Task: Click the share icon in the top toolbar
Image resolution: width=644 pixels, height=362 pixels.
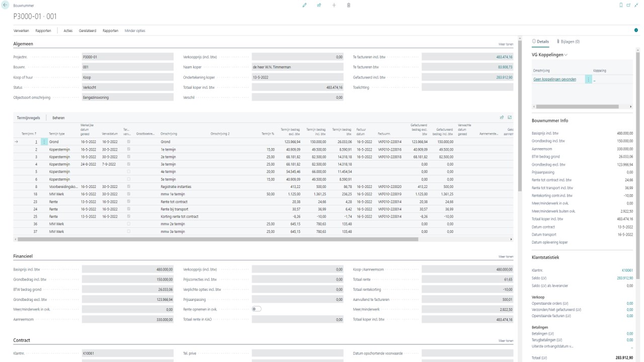Action: click(x=319, y=5)
